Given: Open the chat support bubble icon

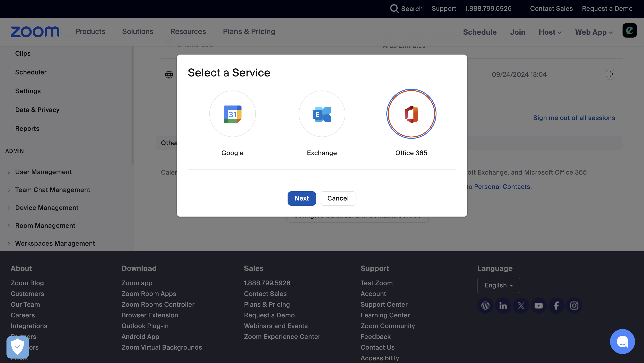Looking at the screenshot, I should [622, 341].
